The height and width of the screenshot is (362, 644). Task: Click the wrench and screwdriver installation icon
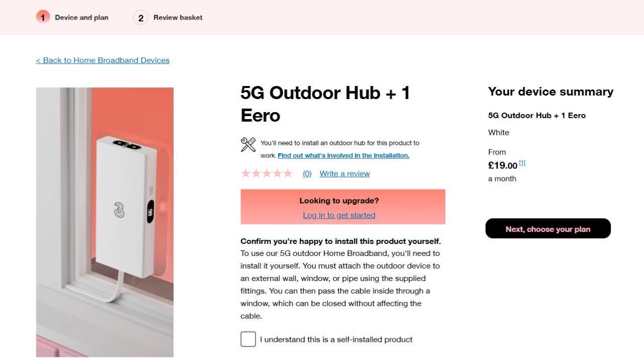pos(248,145)
